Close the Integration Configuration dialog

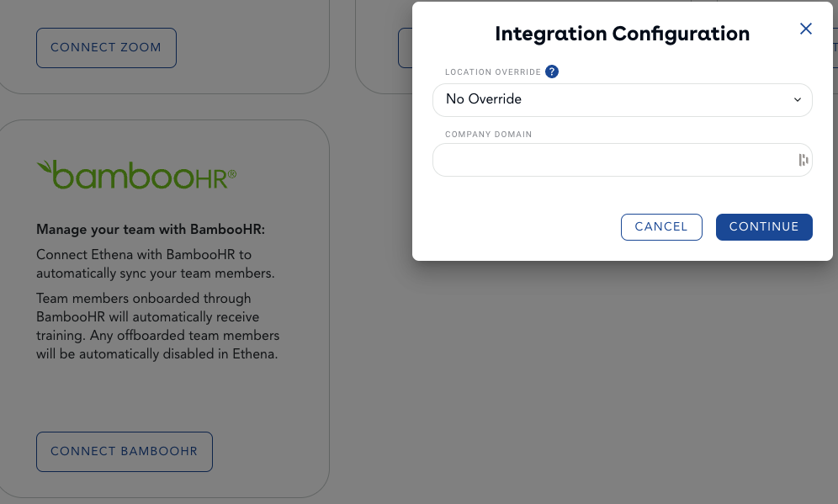coord(805,28)
